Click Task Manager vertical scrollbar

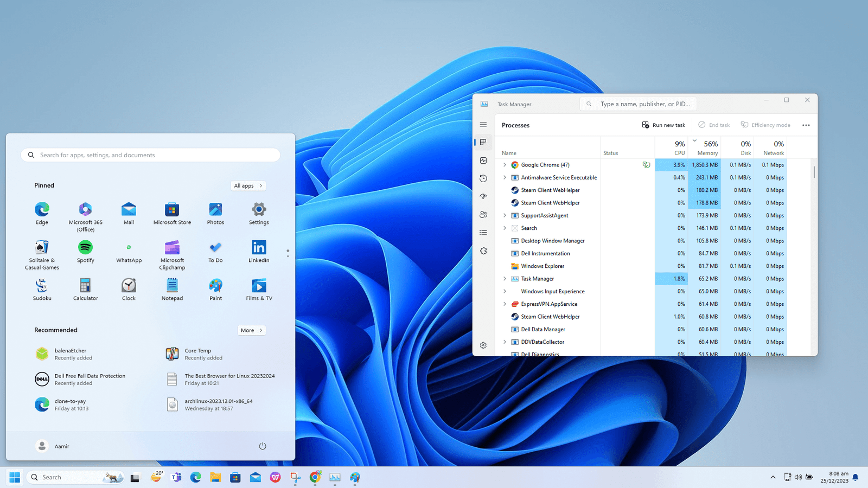click(x=814, y=172)
